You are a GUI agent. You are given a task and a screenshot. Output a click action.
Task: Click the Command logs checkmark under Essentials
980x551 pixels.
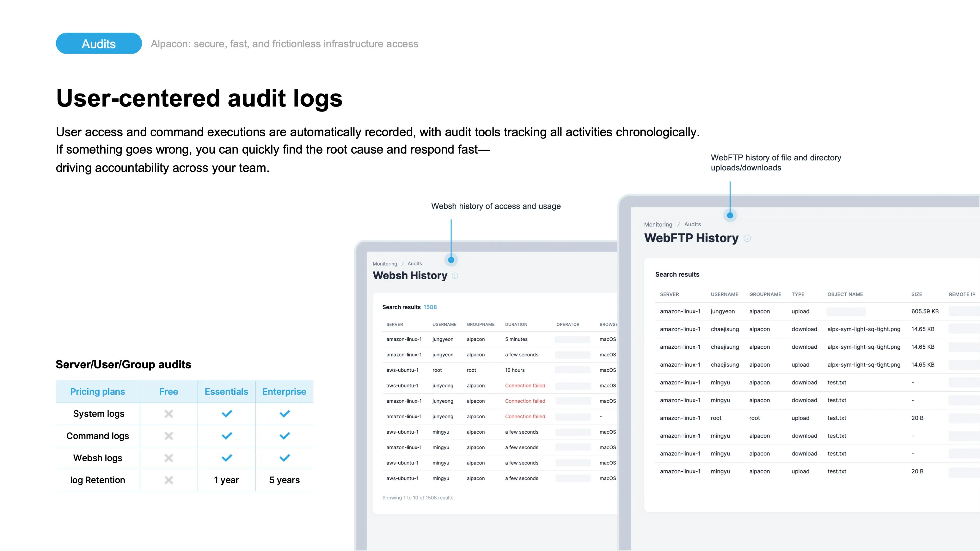pos(227,436)
